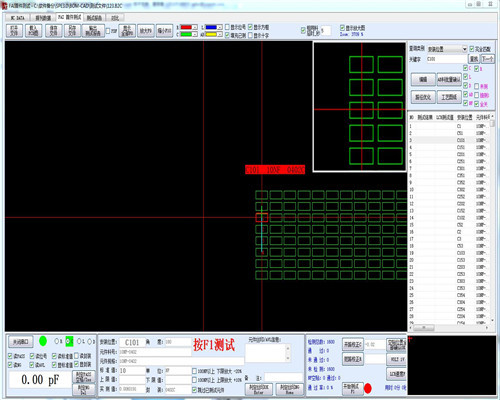This screenshot has width=500, height=400.
Task: Click the zoom out toolbar button
Action: coord(164,31)
